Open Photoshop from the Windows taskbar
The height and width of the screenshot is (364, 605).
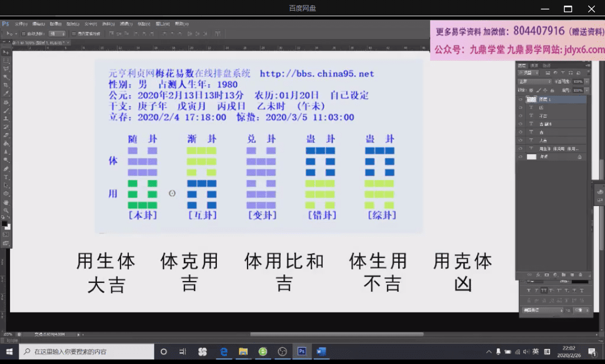301,352
